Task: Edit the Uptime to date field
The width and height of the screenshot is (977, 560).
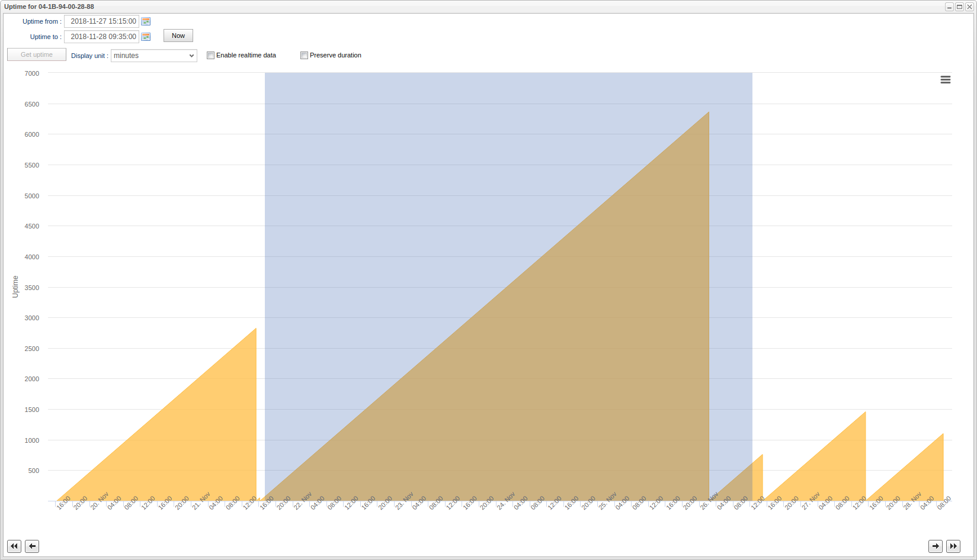Action: (x=102, y=37)
